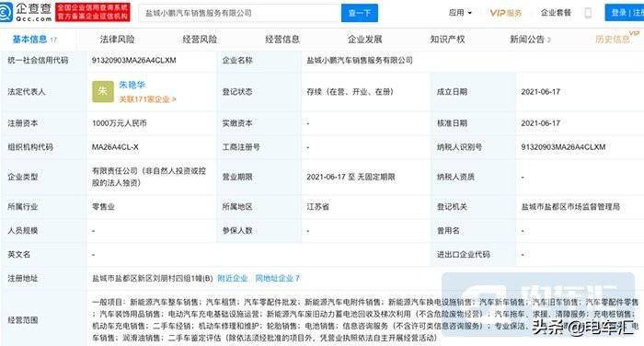Click the 朱 avatar badge of legal representative
Screen dimensions: 644x346
pos(103,91)
